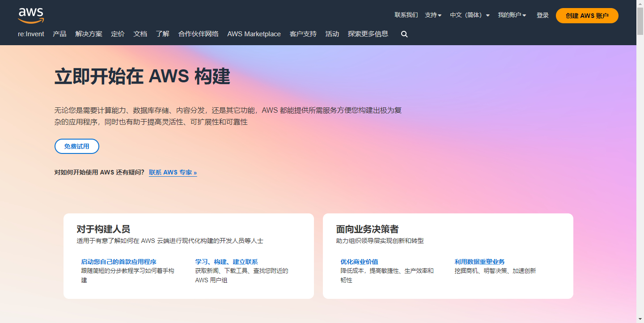Open the 利用数据重塑业务 link

tap(479, 262)
